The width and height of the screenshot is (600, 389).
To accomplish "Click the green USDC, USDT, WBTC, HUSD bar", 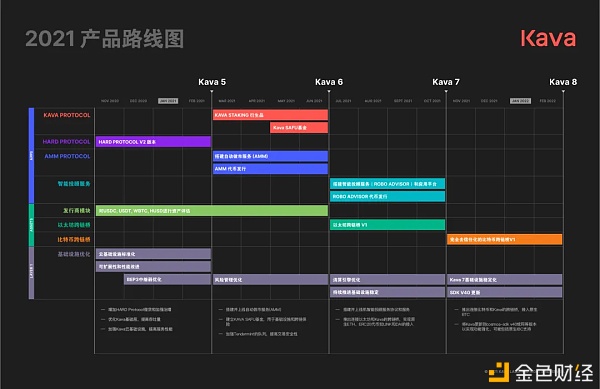I will coord(212,210).
